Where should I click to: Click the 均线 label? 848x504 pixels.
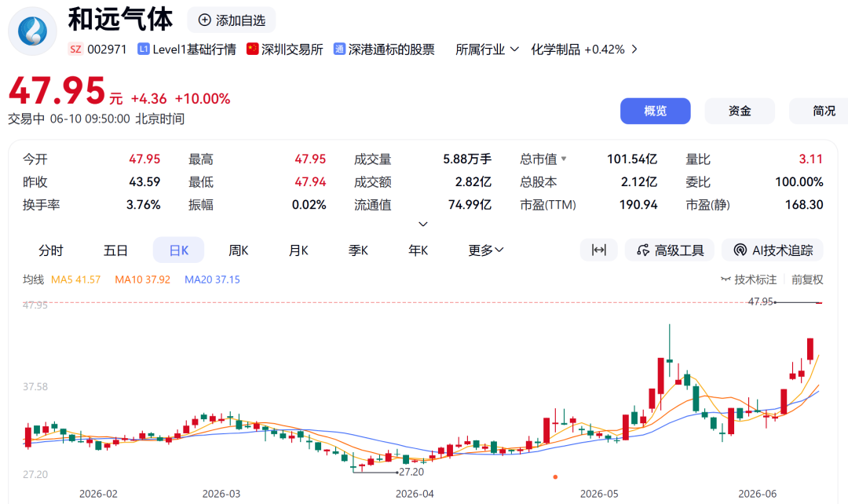[x=33, y=279]
